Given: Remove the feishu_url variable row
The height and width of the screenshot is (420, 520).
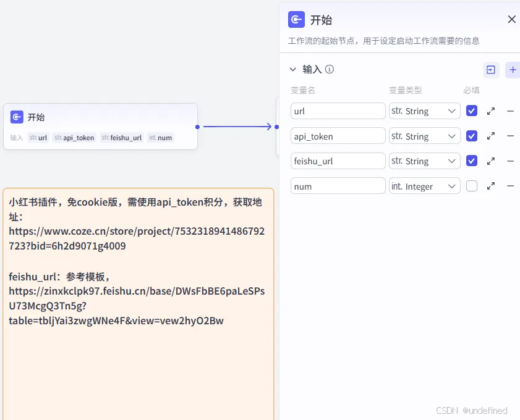Looking at the screenshot, I should 510,161.
